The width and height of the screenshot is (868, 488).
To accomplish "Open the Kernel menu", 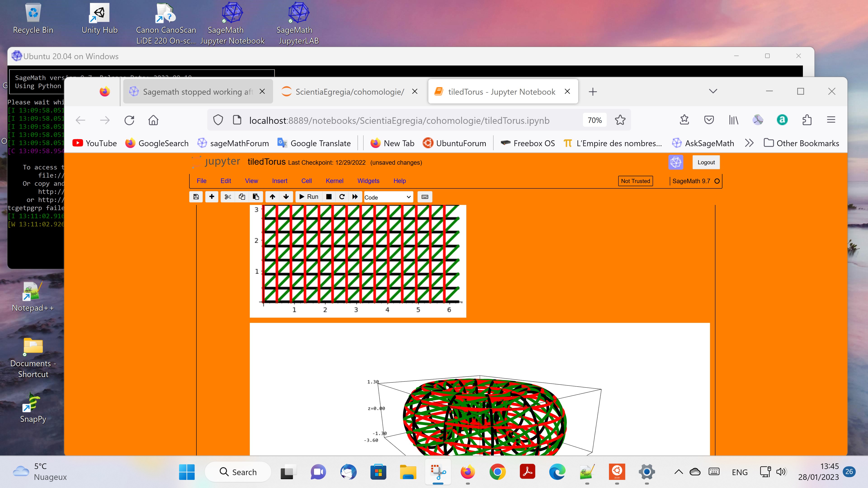I will [334, 181].
